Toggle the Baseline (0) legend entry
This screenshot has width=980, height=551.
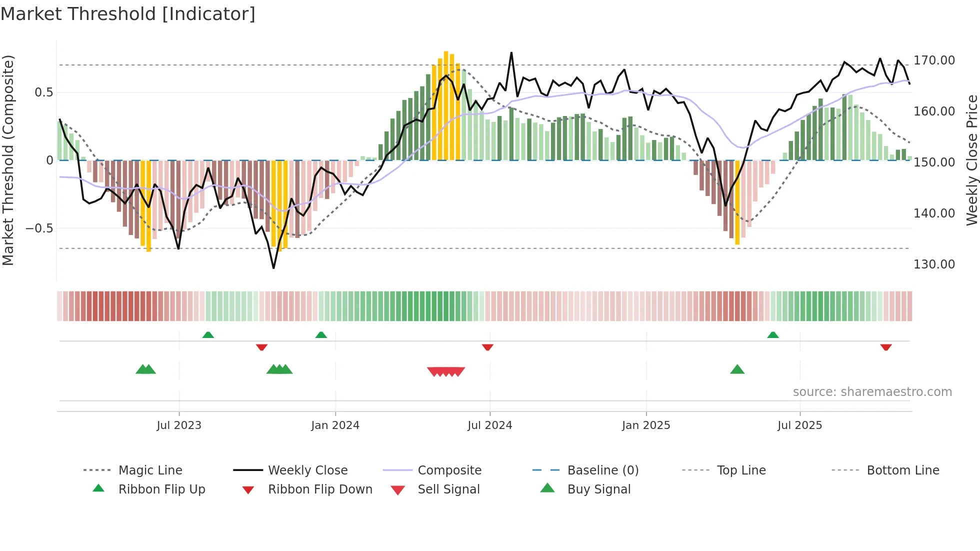603,470
